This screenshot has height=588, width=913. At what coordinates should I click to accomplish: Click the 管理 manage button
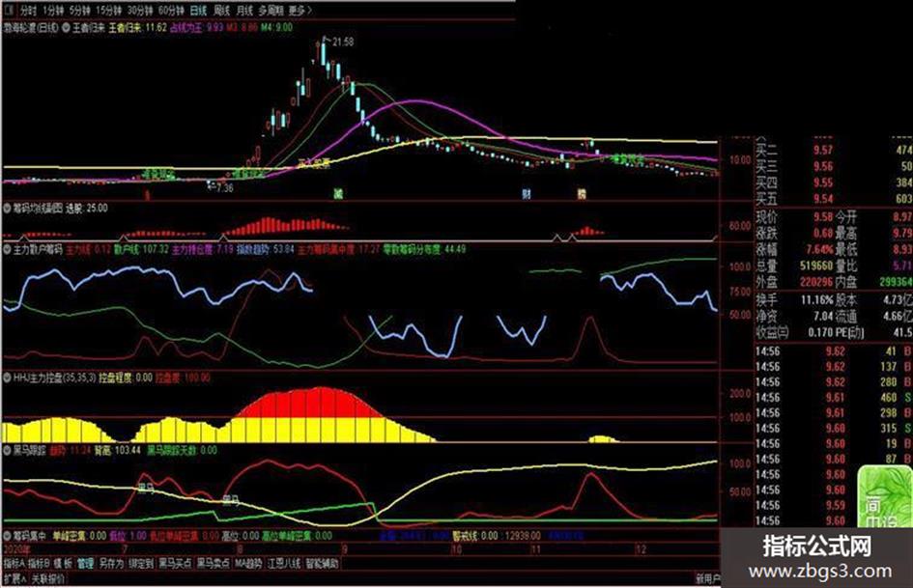[x=85, y=563]
